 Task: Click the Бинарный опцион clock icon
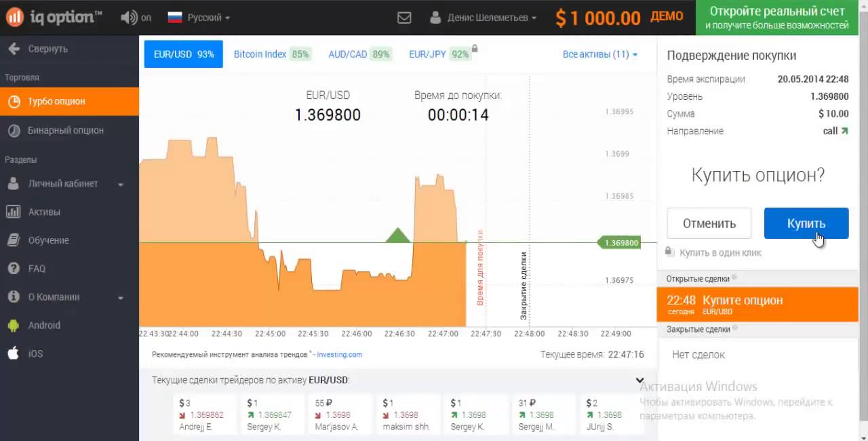[x=13, y=130]
